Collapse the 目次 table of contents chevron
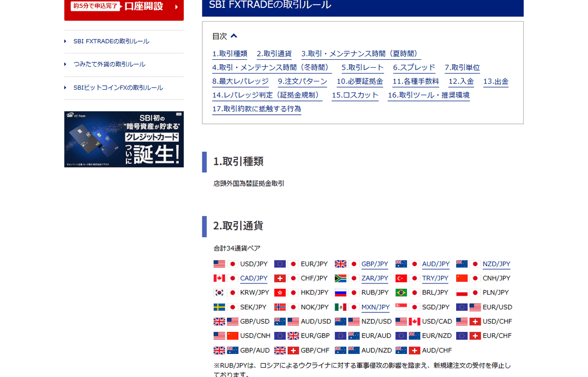Viewport: 588px width, 377px height. [x=234, y=36]
